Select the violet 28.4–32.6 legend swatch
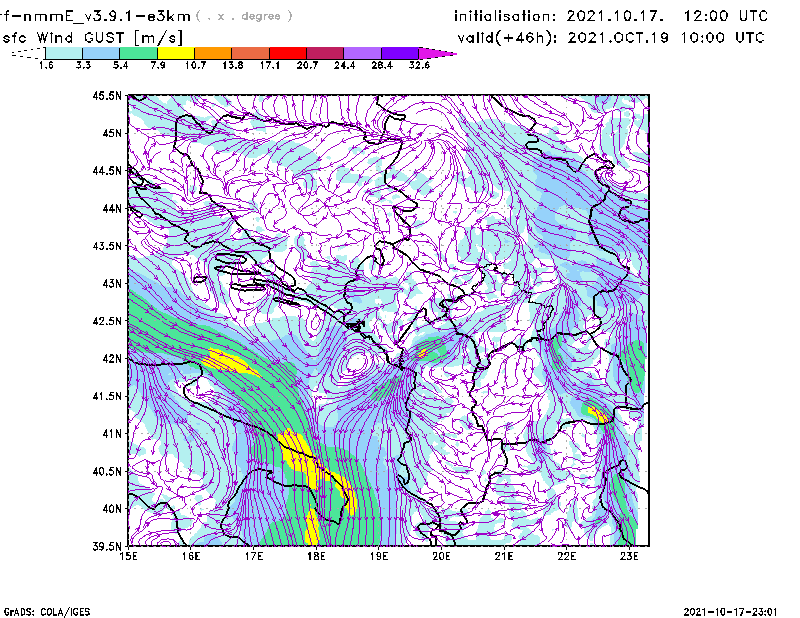Screen dimensions: 800x618 click(400, 53)
